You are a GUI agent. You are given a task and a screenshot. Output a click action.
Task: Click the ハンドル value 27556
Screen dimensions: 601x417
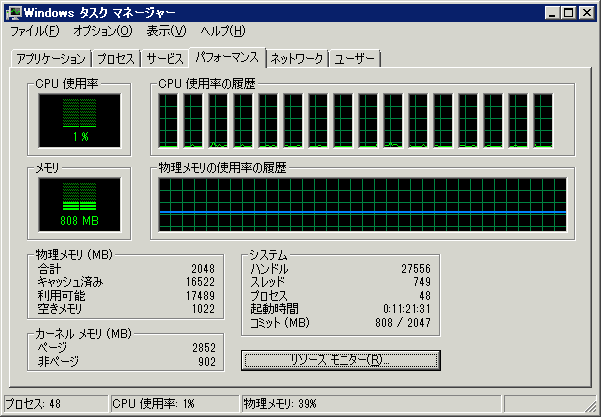(416, 269)
